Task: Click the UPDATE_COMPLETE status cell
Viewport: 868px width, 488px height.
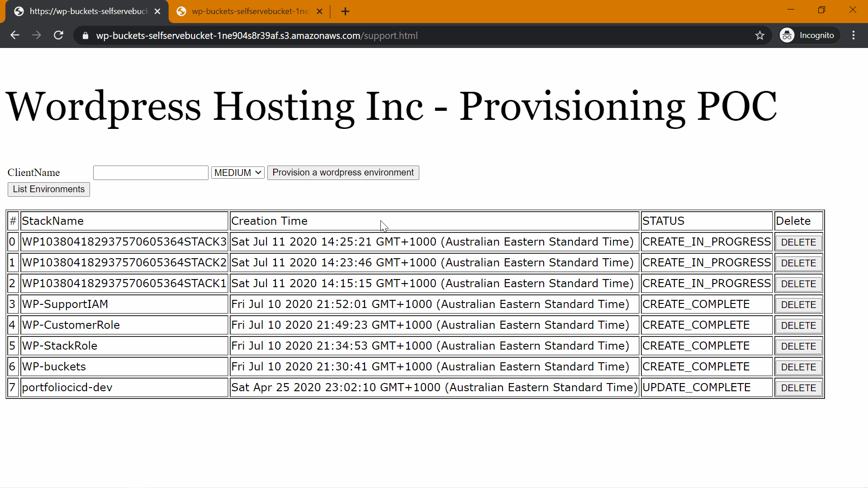Action: pyautogui.click(x=707, y=388)
